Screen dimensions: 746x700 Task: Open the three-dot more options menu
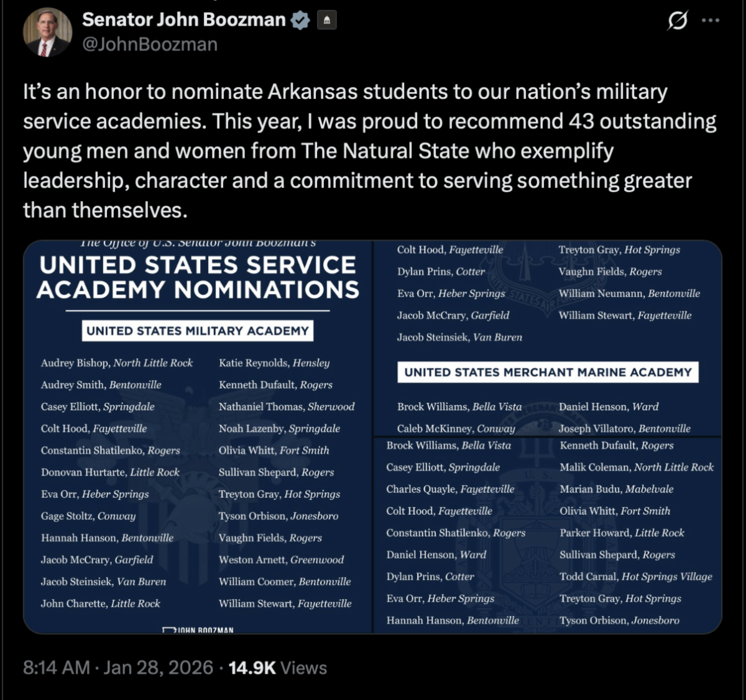(x=710, y=21)
